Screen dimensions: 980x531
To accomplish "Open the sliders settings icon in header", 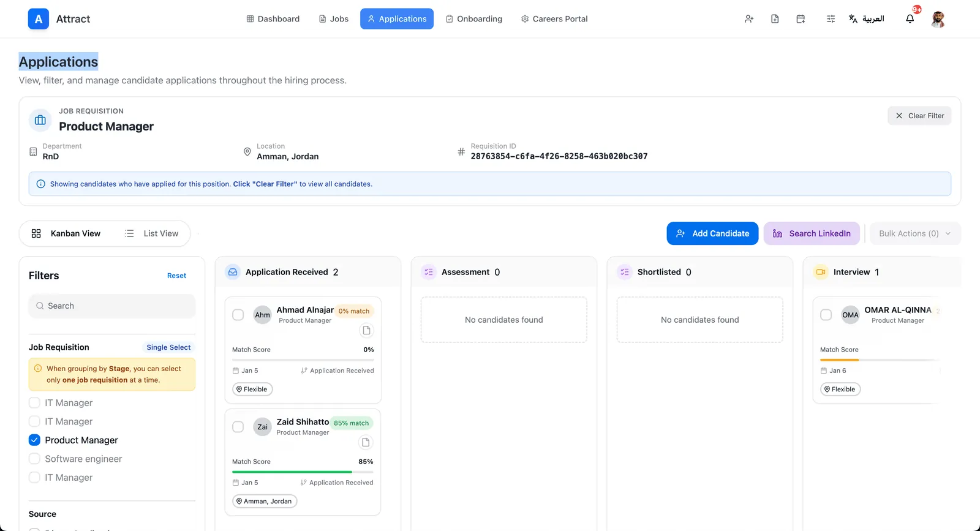I will (831, 19).
